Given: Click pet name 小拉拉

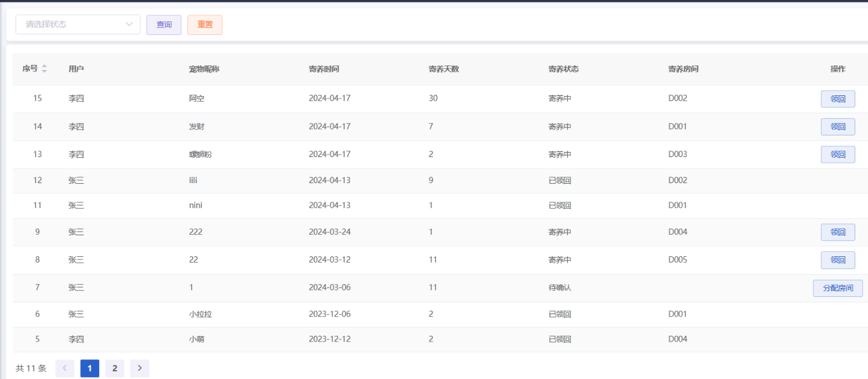Looking at the screenshot, I should [x=200, y=314].
